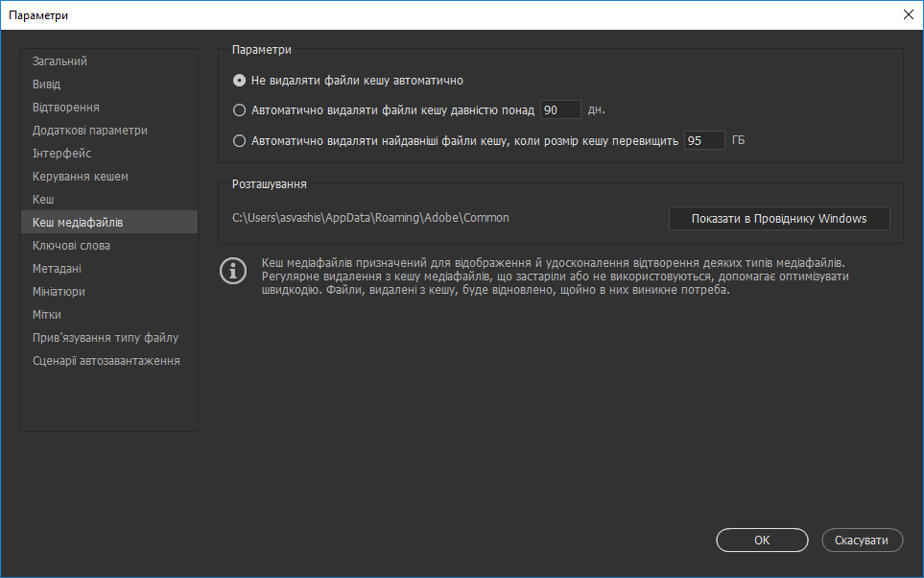Open the Метадані preferences section
Screen dimensions: 924x578
109,269
